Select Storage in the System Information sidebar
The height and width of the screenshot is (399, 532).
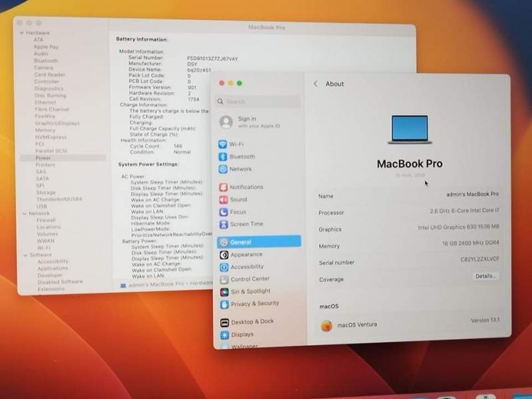coord(46,192)
